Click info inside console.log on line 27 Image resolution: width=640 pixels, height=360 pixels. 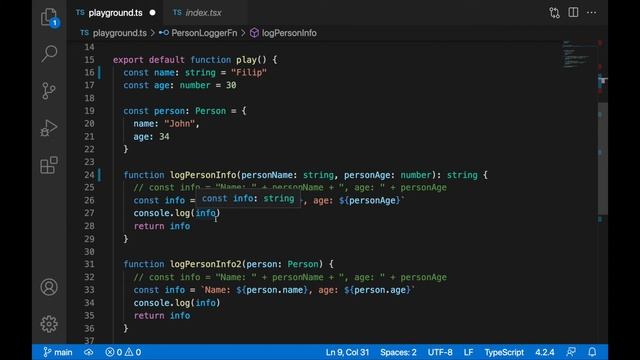[x=205, y=213]
